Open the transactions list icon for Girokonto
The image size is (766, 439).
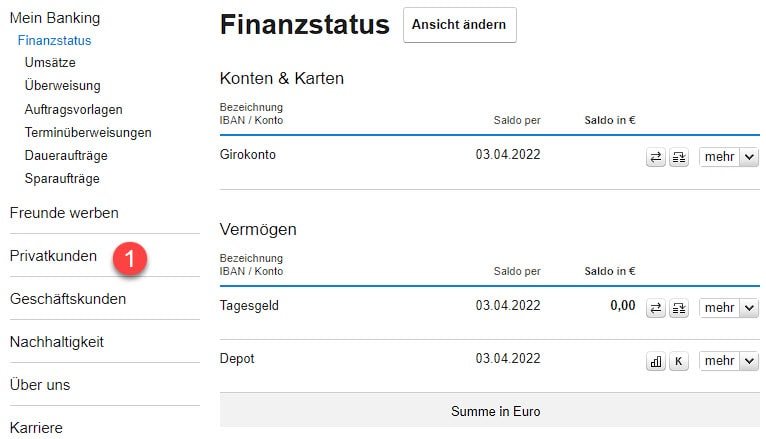pyautogui.click(x=679, y=157)
